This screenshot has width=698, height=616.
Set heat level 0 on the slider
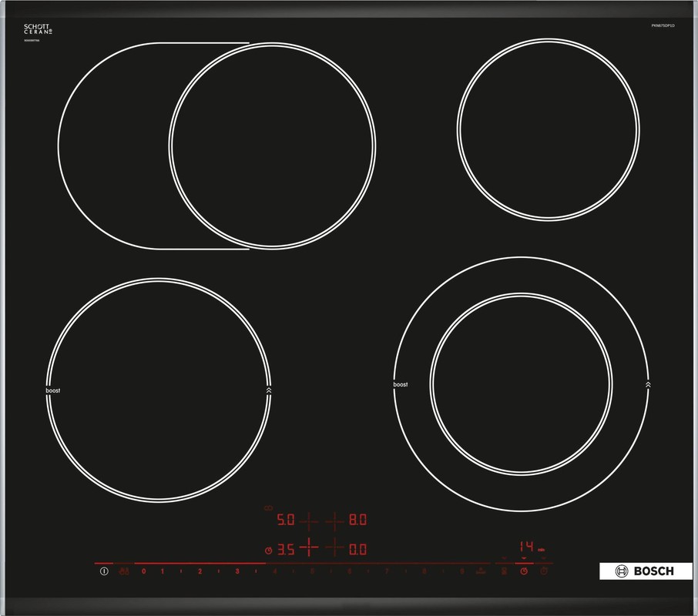143,571
